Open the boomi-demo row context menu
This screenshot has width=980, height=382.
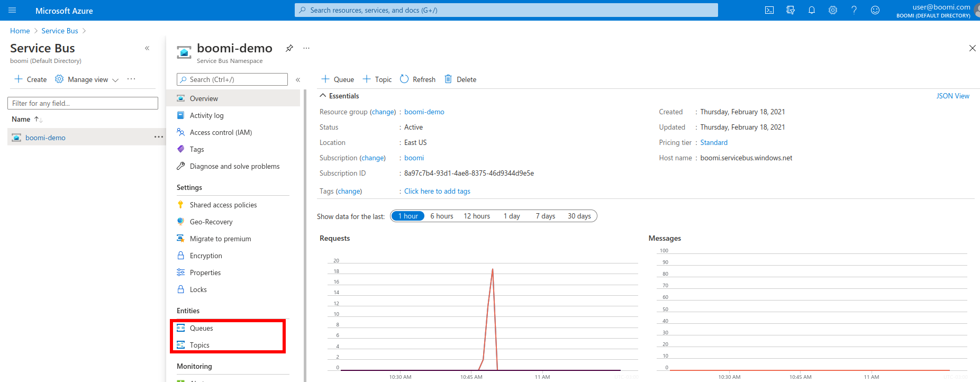point(159,137)
